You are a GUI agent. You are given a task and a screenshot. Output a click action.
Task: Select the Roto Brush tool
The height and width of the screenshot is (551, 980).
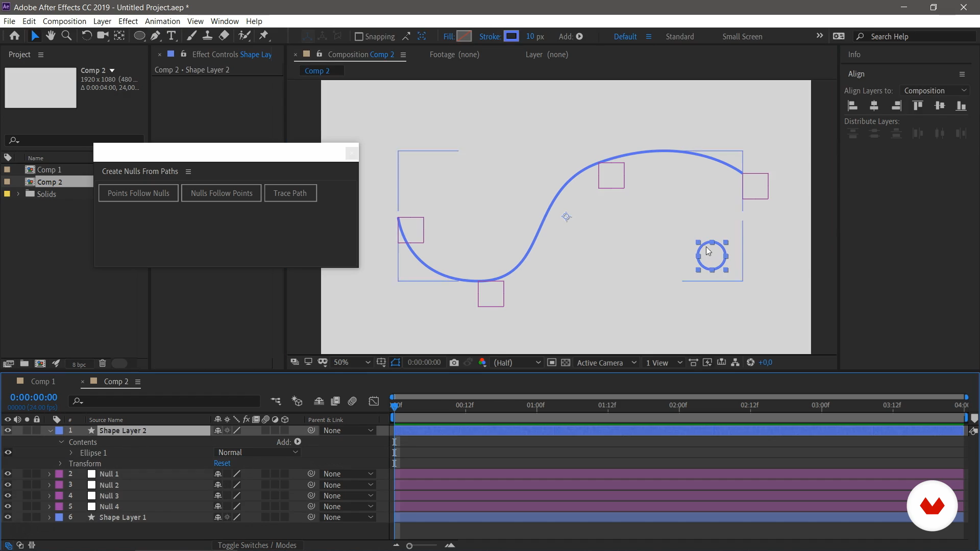click(x=244, y=36)
